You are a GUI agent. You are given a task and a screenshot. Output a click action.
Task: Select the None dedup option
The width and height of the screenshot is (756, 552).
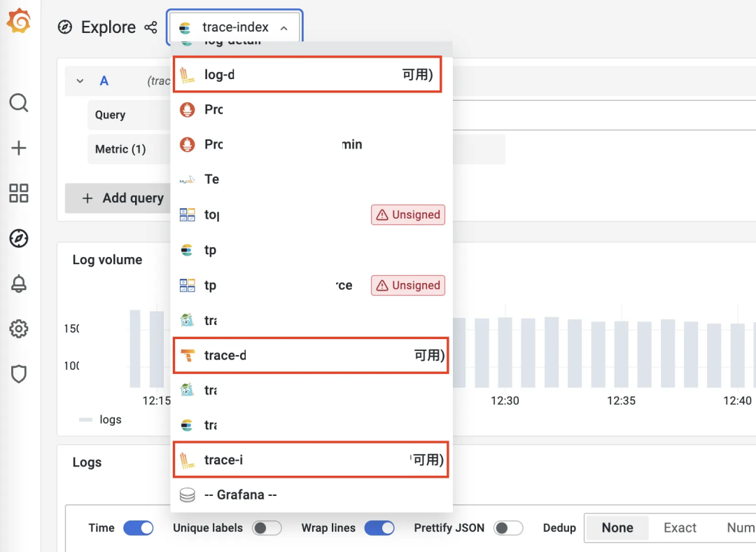point(617,528)
